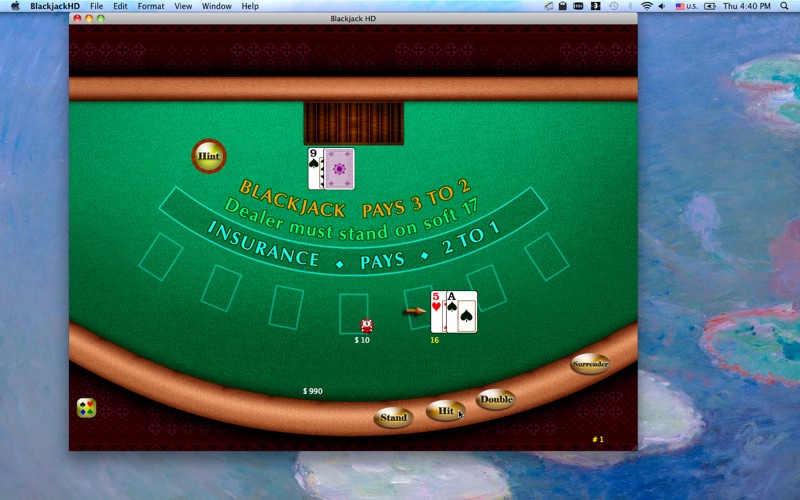
Task: Open the Edit menu
Action: (x=120, y=6)
